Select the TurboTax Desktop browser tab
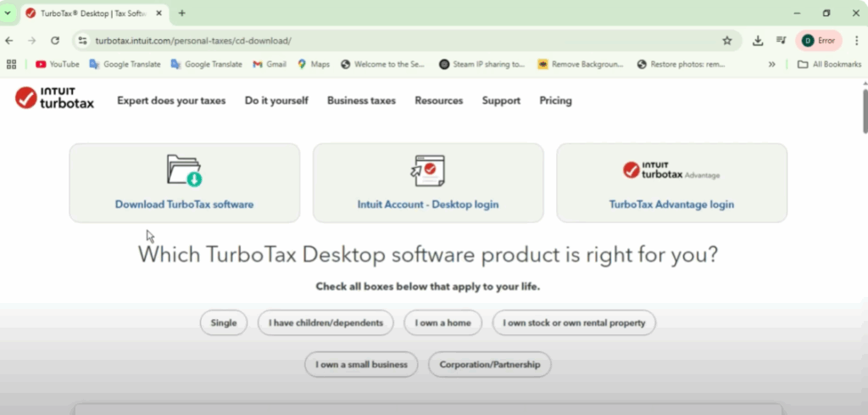This screenshot has height=415, width=868. 94,14
